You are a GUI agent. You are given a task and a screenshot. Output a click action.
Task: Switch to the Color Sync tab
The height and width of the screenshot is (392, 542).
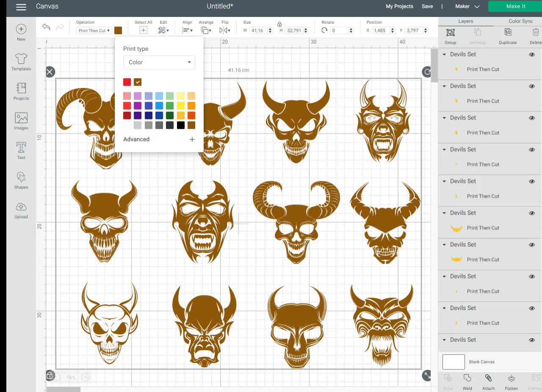pyautogui.click(x=521, y=21)
